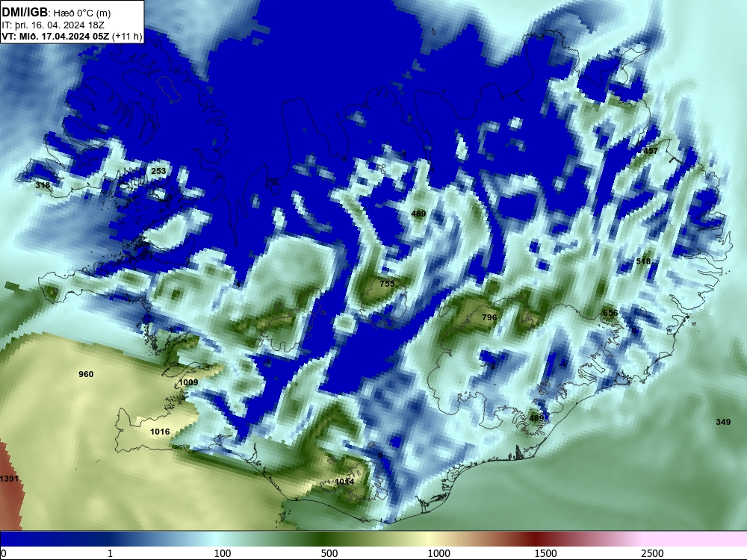Click the 1391 value in the red area

pyautogui.click(x=9, y=479)
